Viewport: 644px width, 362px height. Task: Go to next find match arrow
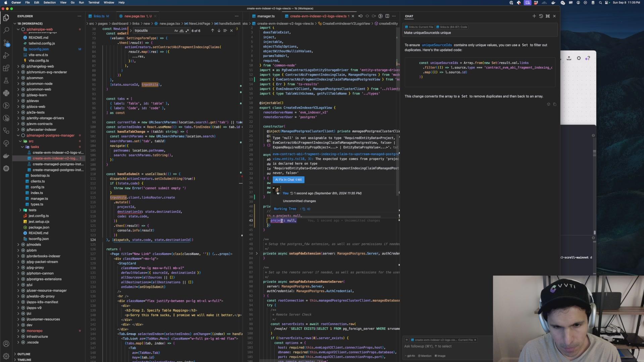219,31
